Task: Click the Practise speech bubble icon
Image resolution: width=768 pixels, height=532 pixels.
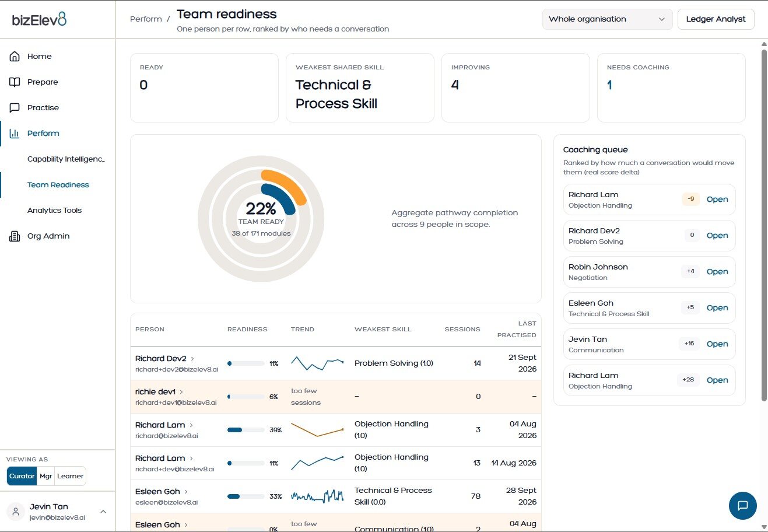Action: [x=15, y=108]
